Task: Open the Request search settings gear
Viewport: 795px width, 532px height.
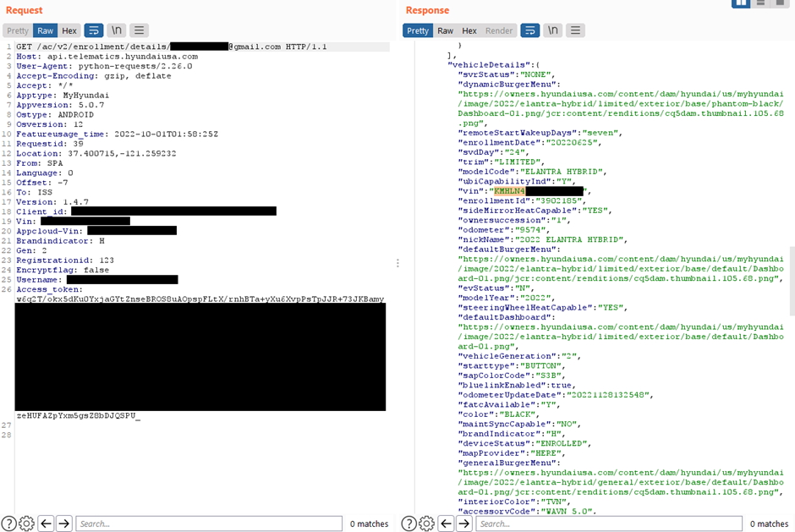Action: pyautogui.click(x=25, y=523)
